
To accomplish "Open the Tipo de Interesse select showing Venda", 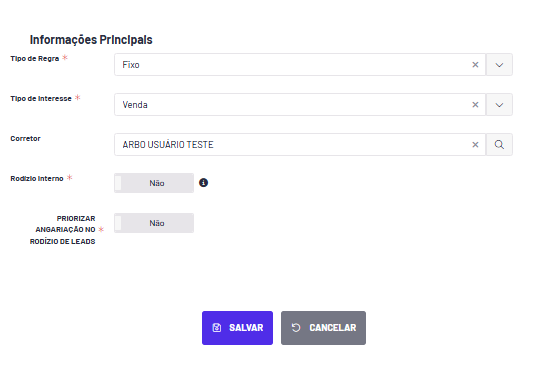I will 300,105.
